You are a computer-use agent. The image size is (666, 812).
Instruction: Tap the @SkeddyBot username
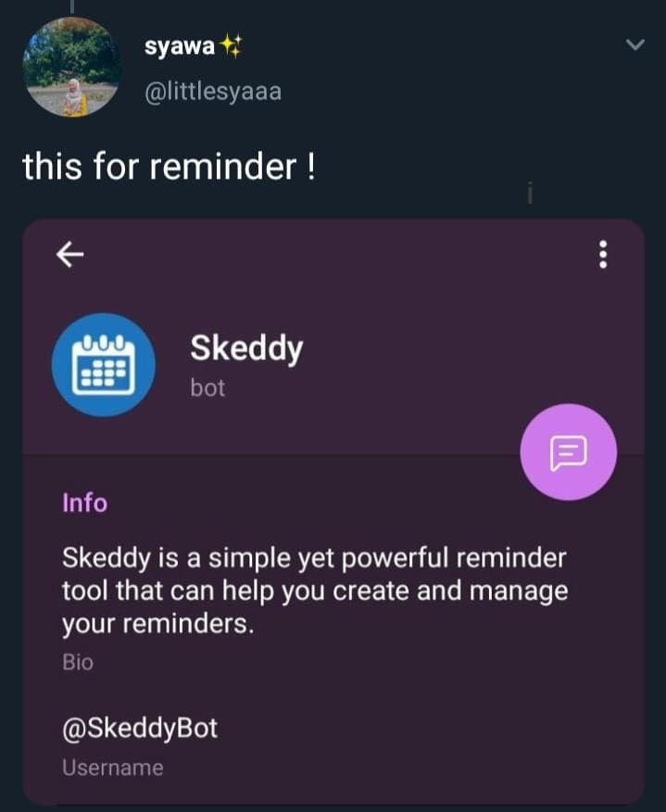click(140, 728)
